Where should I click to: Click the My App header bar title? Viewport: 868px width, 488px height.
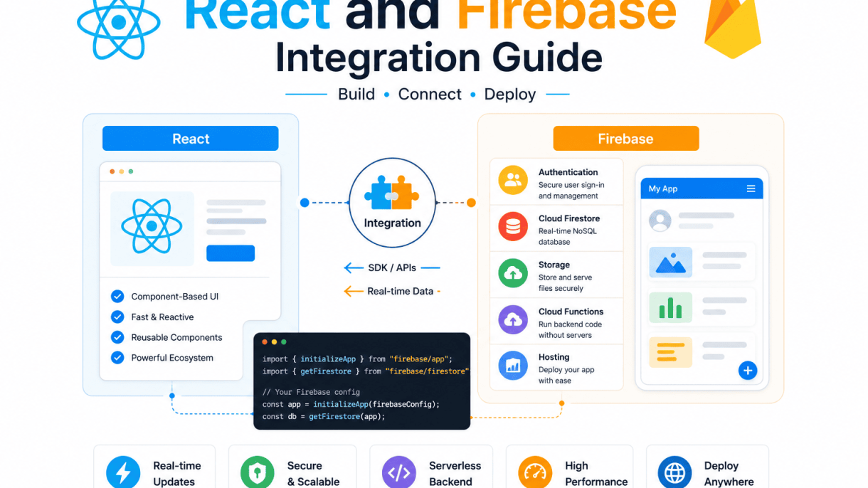pos(663,189)
